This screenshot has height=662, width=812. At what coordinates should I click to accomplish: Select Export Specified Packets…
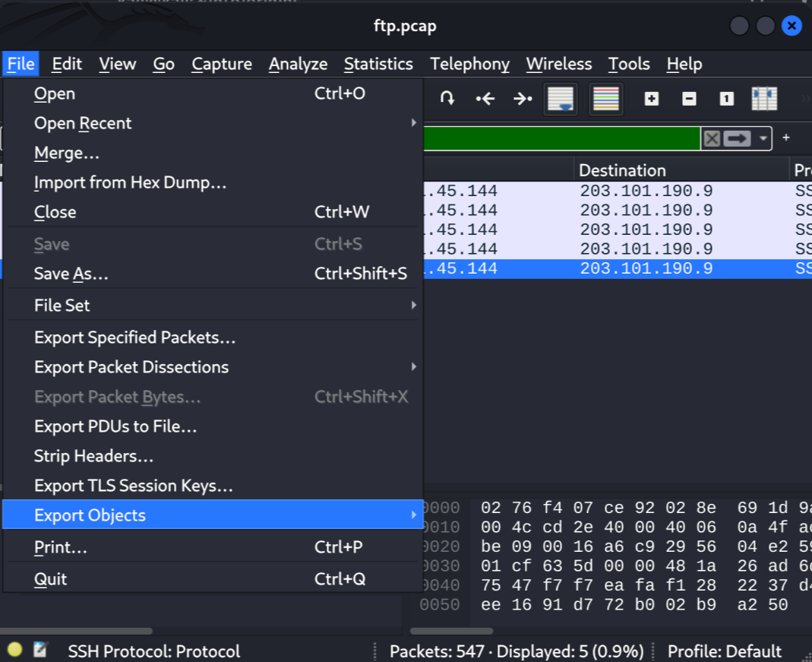tap(213, 337)
